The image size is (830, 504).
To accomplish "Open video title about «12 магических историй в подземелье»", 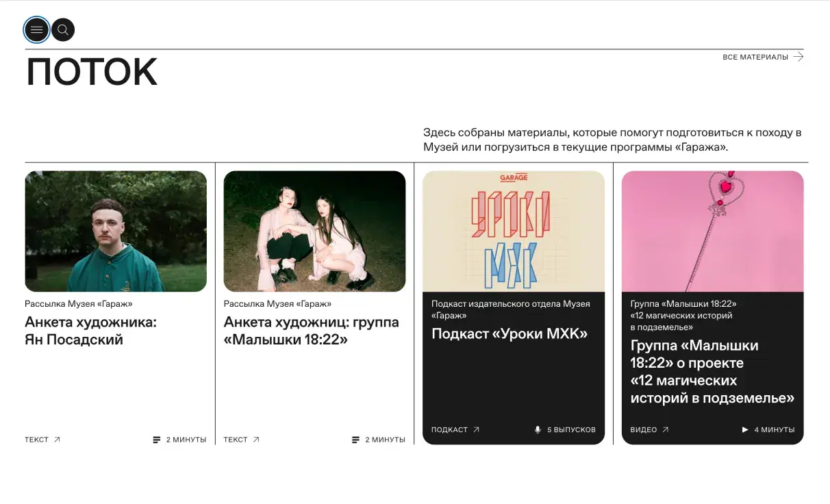I will click(712, 372).
